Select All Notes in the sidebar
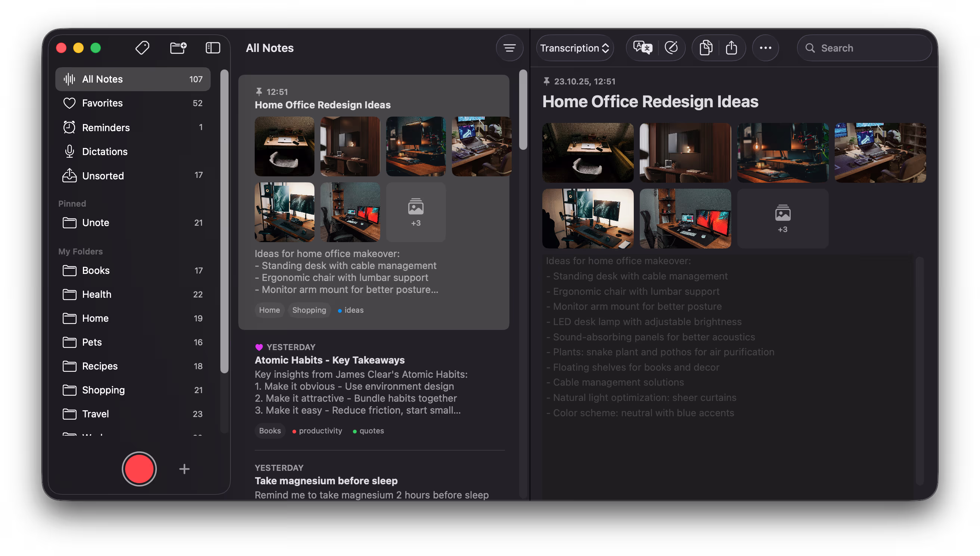 [x=102, y=79]
